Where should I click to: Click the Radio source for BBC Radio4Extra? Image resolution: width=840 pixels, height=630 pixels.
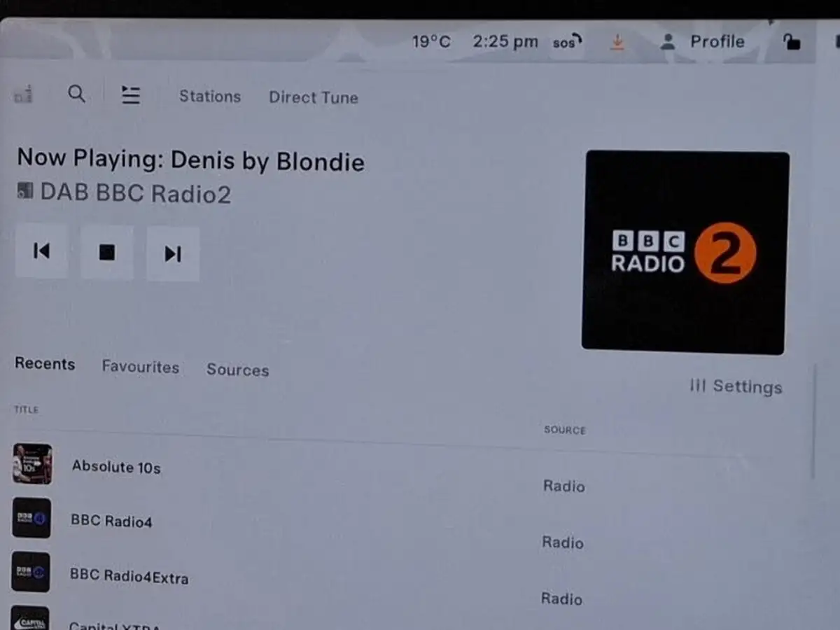[x=562, y=598]
